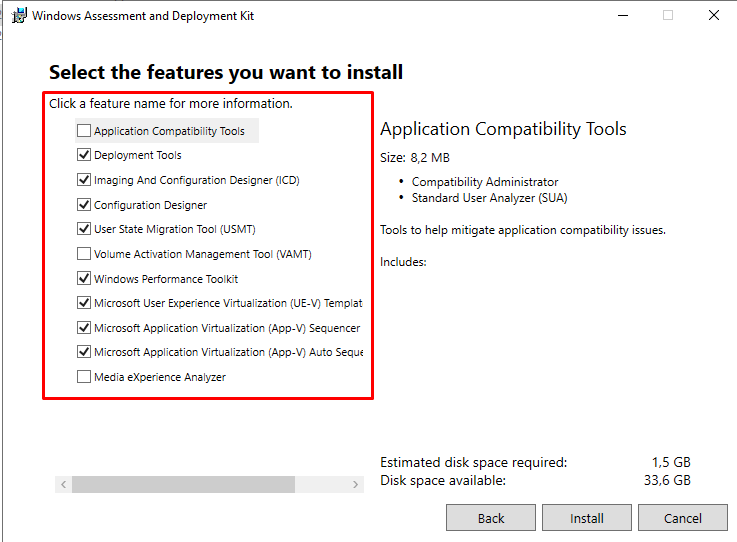This screenshot has height=542, width=737.
Task: Click the right scroll arrow
Action: point(355,484)
